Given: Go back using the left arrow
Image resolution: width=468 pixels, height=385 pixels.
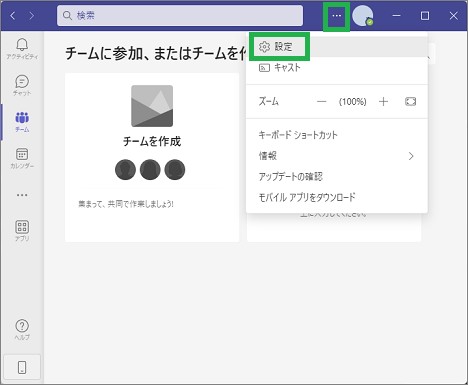Looking at the screenshot, I should point(13,15).
